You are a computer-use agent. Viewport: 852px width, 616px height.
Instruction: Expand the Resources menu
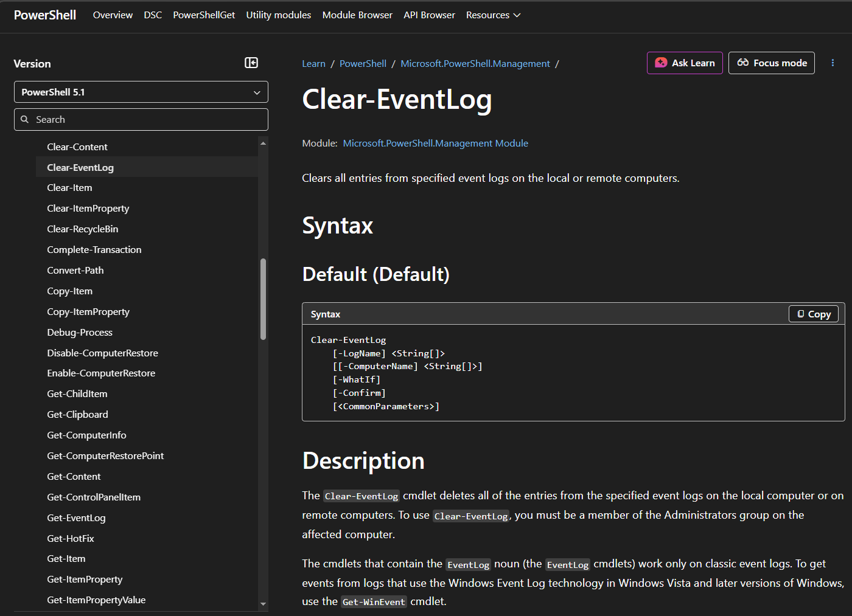(x=493, y=15)
